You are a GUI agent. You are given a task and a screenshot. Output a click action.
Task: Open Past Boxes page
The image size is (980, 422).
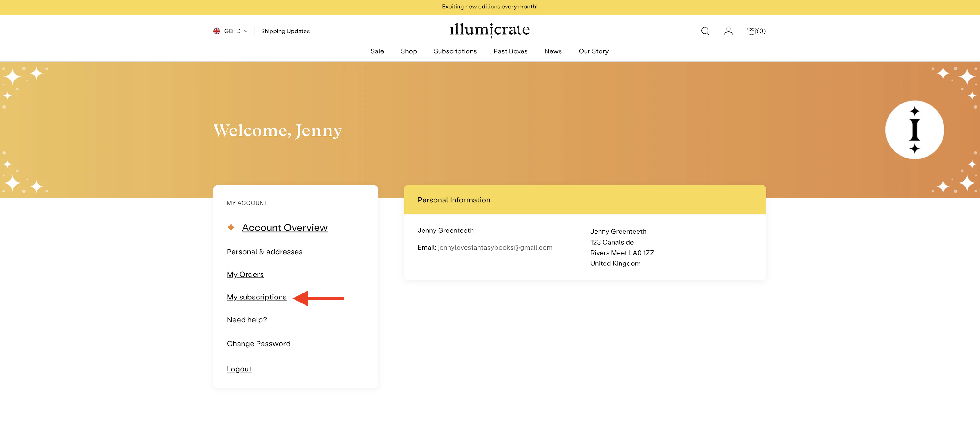point(510,51)
